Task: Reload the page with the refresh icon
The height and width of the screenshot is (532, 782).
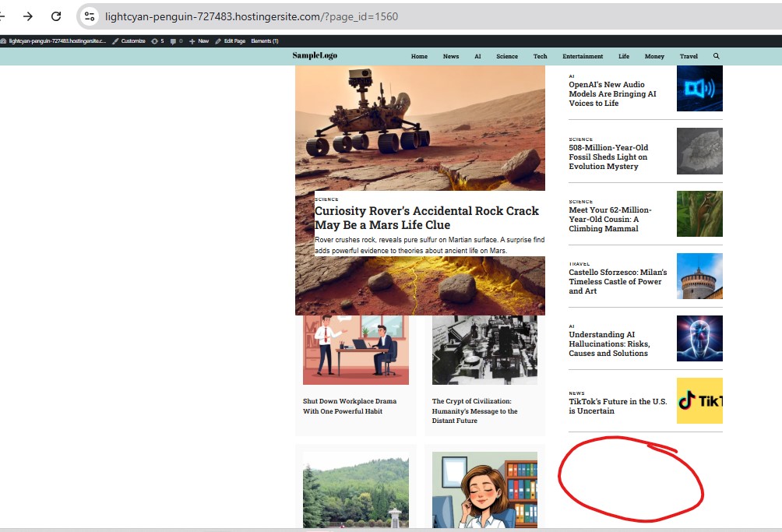Action: click(x=56, y=16)
